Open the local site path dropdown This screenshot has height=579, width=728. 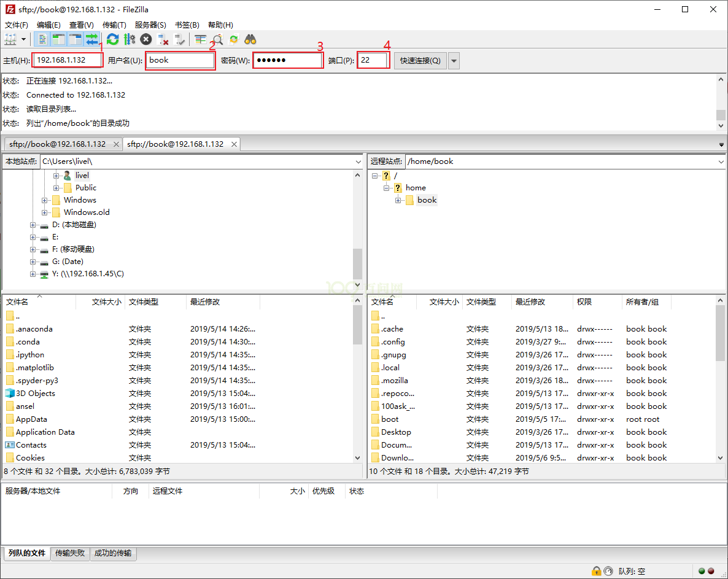click(x=358, y=161)
